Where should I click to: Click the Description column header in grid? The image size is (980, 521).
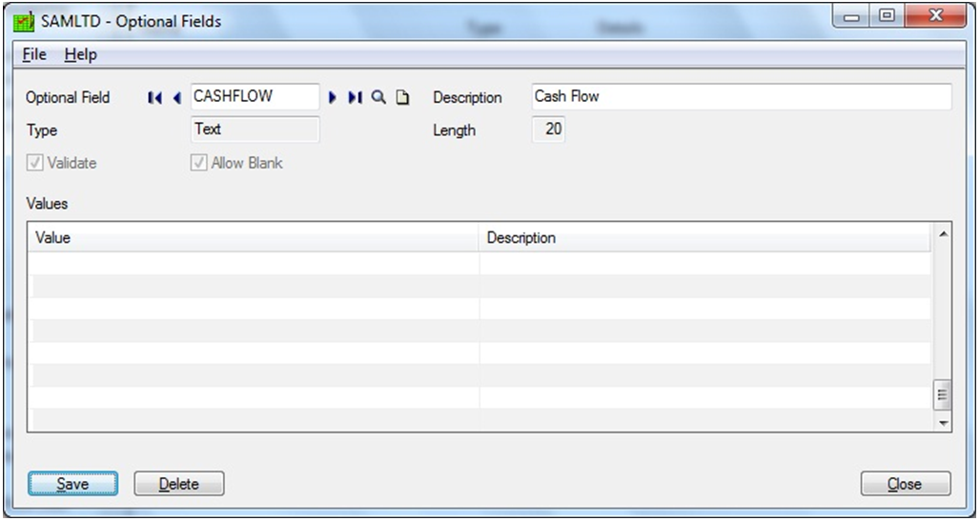pyautogui.click(x=704, y=238)
